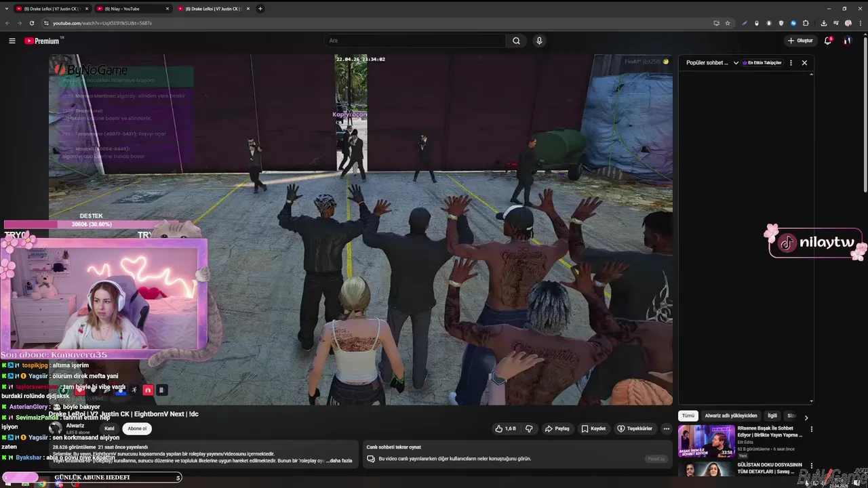Image resolution: width=868 pixels, height=488 pixels.
Task: Open the Alwariz channel name link
Action: point(75,426)
